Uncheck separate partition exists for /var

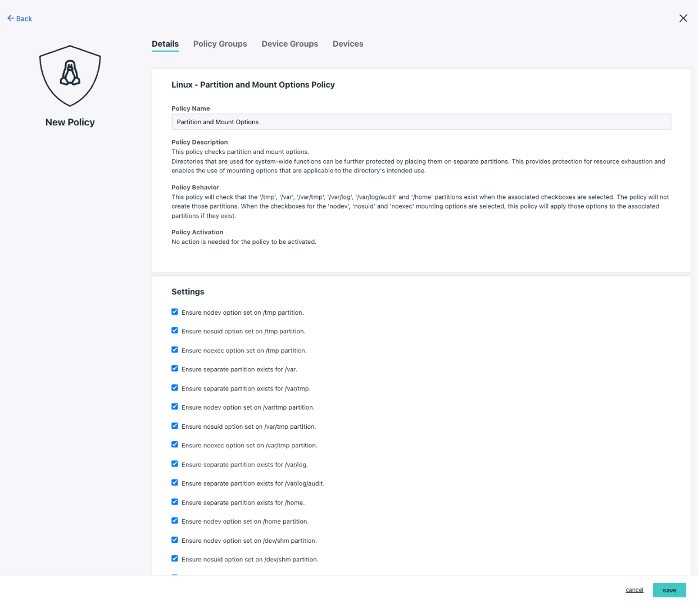coord(175,369)
